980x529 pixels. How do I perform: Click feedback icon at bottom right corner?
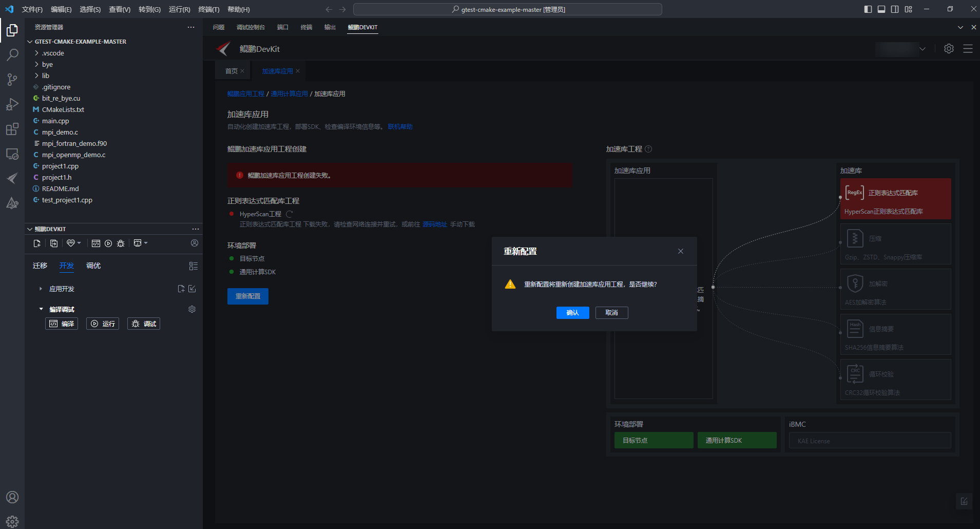tap(964, 501)
